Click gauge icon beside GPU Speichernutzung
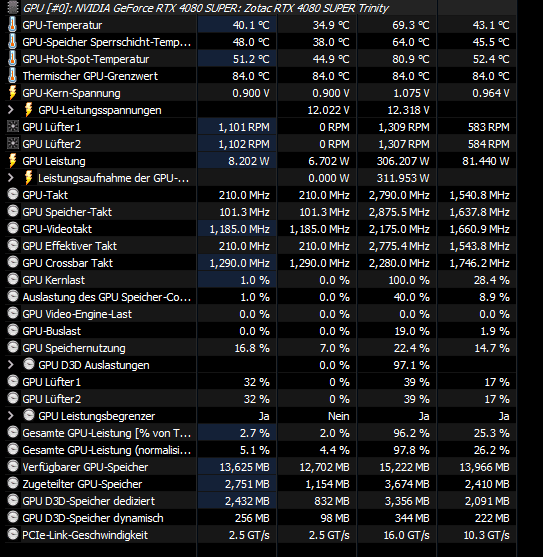This screenshot has width=543, height=557. coord(13,347)
